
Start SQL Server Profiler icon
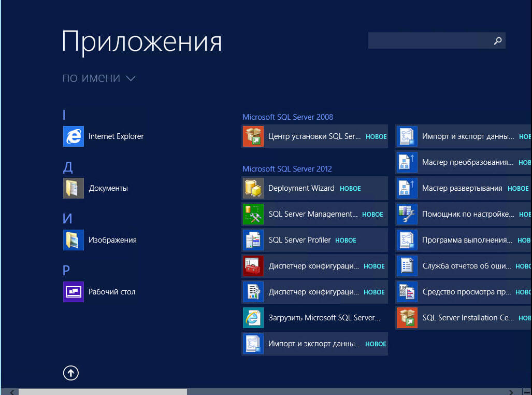tap(253, 240)
